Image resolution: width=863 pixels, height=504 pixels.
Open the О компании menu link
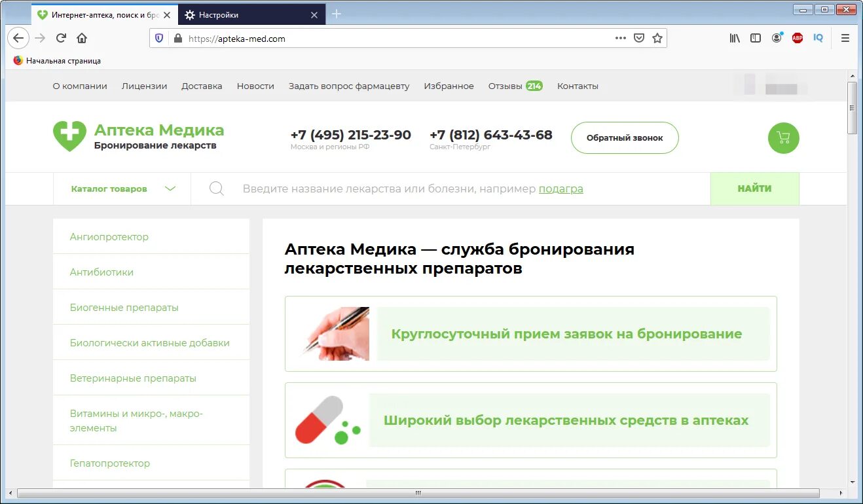pyautogui.click(x=80, y=86)
